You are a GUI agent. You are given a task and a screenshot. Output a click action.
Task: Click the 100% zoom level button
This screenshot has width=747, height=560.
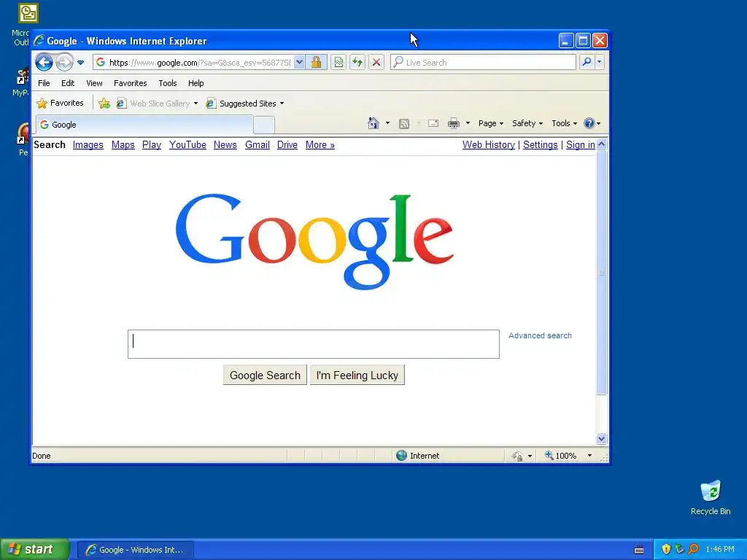pos(561,456)
